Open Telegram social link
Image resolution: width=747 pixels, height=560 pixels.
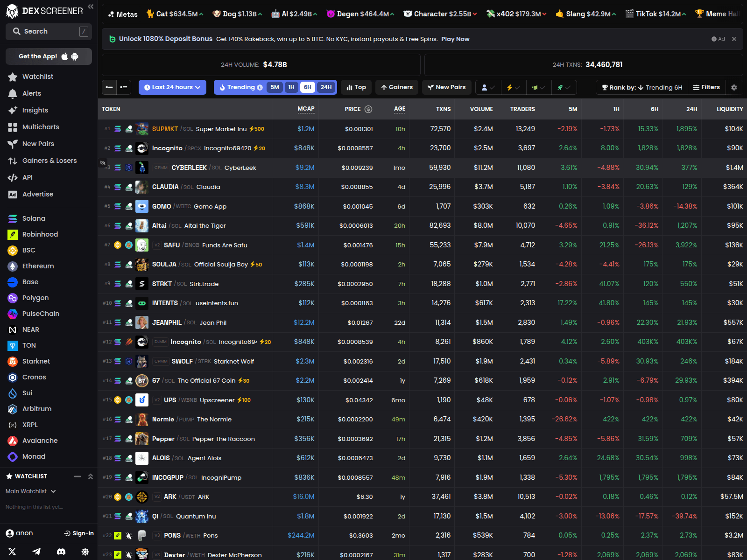coord(36,552)
